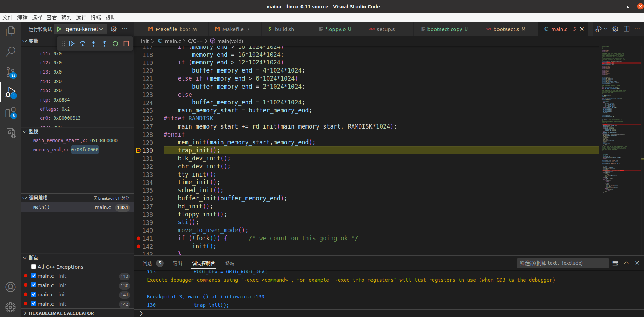The image size is (644, 317).
Task: Toggle breakpoint dot on editor line 141
Action: coord(139,238)
